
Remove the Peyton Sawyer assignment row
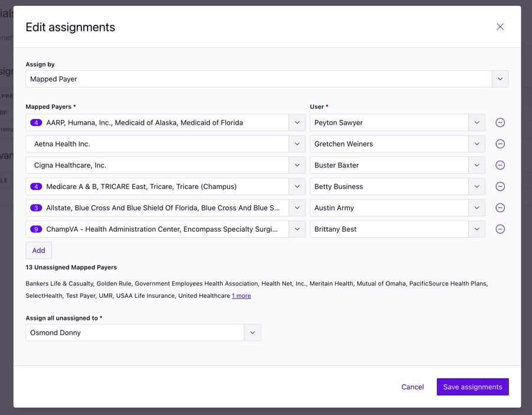coord(499,122)
